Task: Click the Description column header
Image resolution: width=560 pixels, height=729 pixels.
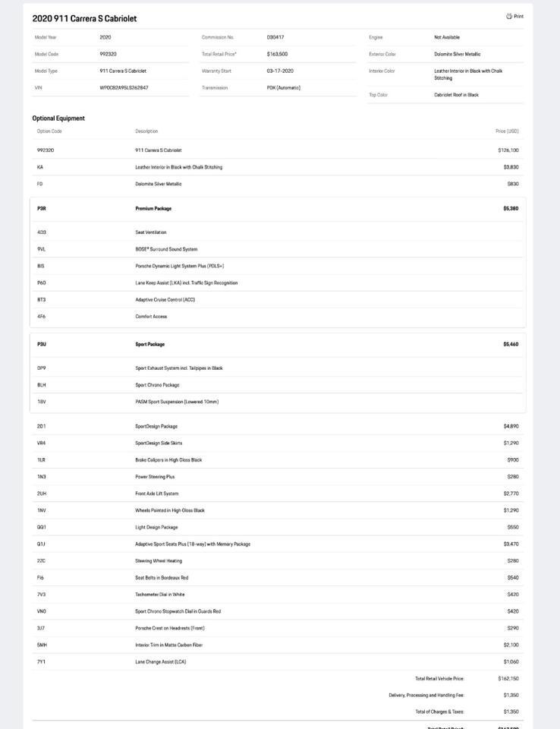Action: [x=146, y=131]
